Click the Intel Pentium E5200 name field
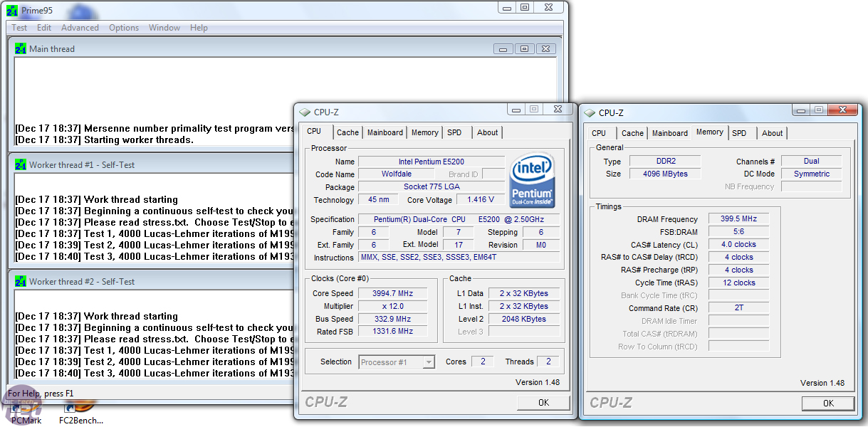Viewport: 868px width, 427px height. coord(431,162)
